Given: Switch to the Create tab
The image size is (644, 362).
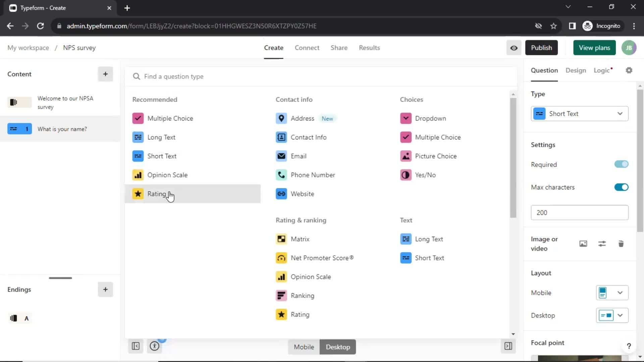Looking at the screenshot, I should (273, 48).
